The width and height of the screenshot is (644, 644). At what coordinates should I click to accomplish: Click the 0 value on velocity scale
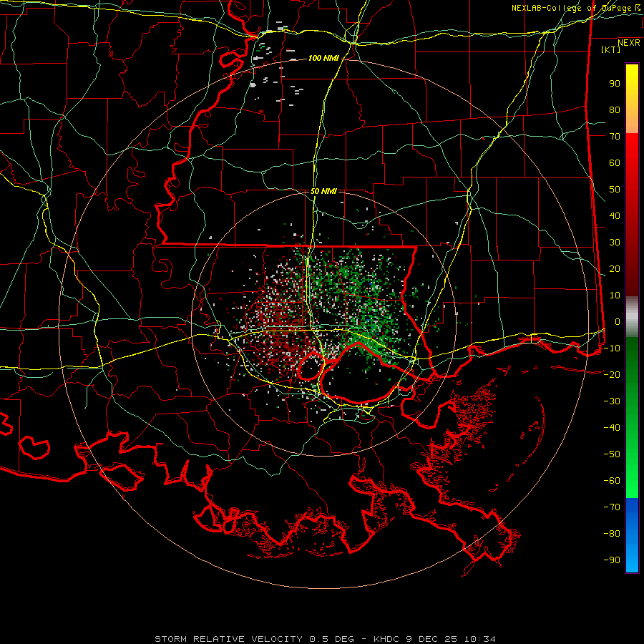click(618, 321)
